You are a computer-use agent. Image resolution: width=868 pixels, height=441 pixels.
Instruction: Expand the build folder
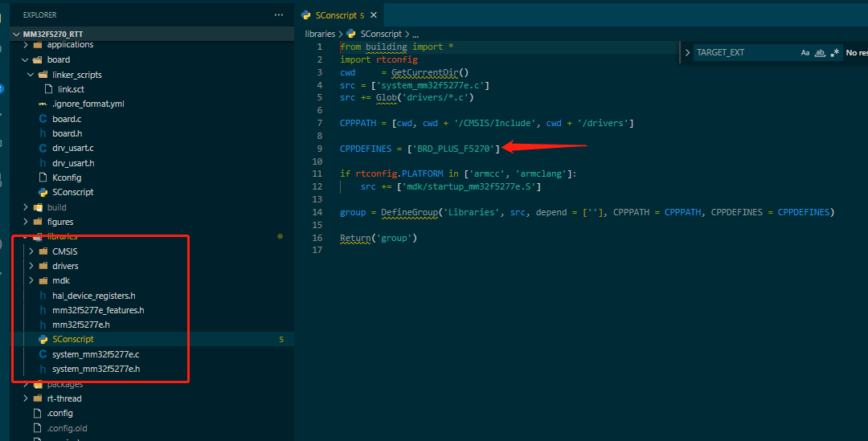pos(26,207)
